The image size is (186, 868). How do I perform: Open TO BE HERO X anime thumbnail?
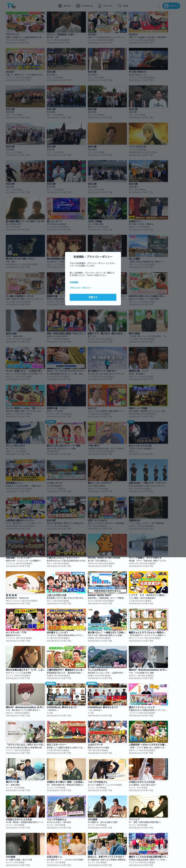click(x=148, y=59)
